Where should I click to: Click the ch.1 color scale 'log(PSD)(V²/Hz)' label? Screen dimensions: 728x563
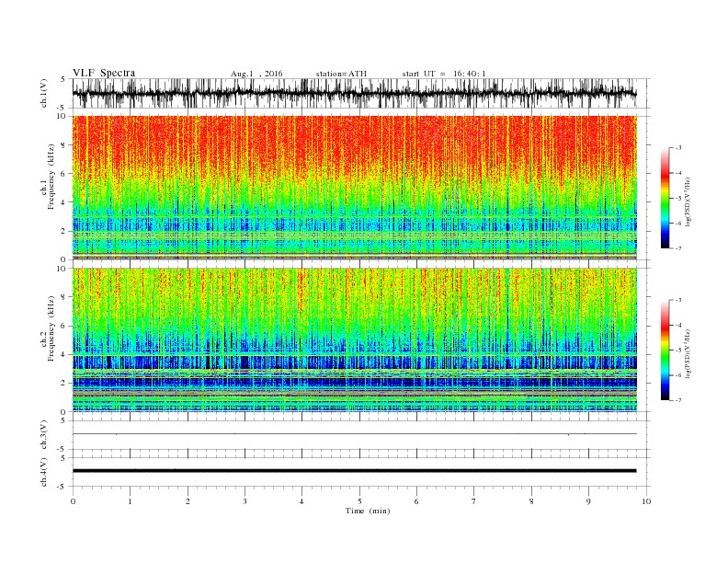point(688,201)
